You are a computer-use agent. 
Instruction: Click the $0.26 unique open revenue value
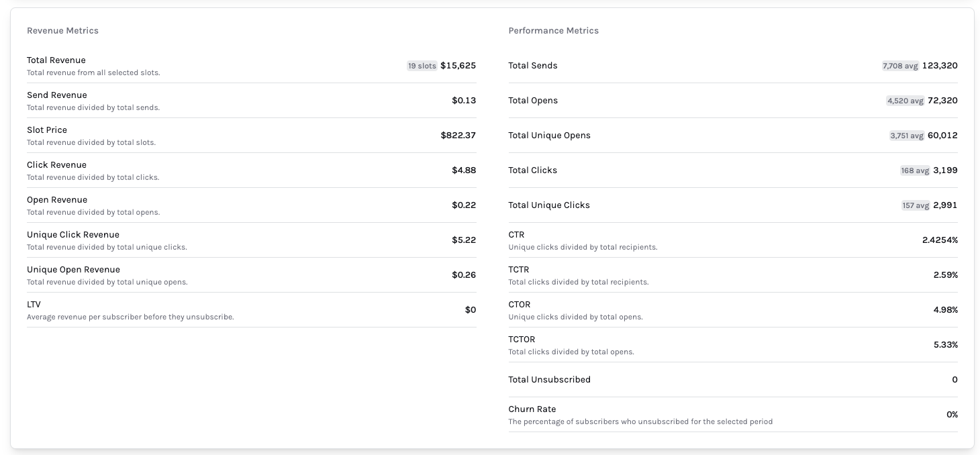pos(464,275)
